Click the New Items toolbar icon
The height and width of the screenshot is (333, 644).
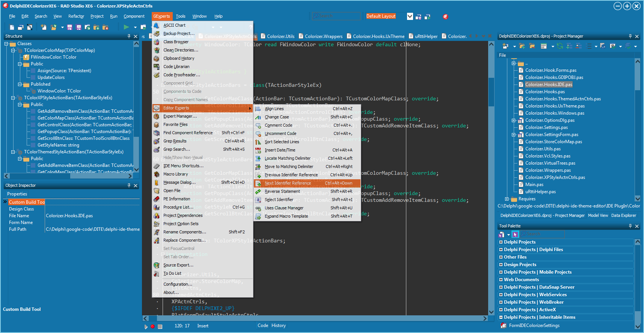[x=44, y=27]
